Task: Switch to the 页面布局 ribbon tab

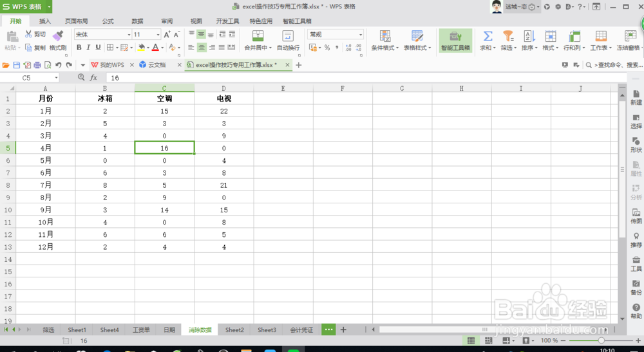Action: [x=77, y=21]
